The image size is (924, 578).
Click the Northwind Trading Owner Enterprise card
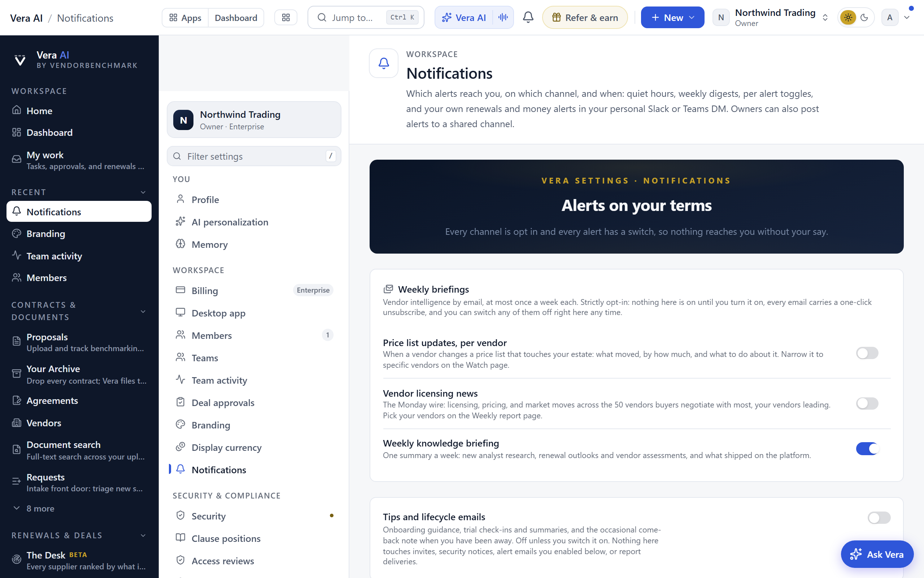point(254,120)
